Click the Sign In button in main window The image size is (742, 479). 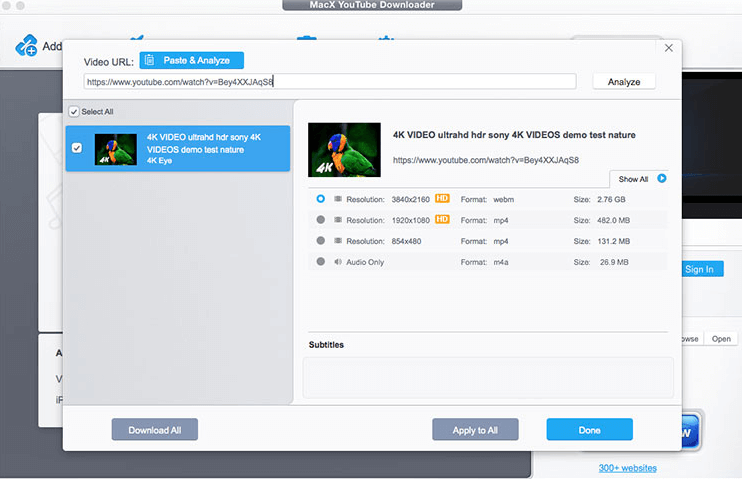(702, 269)
